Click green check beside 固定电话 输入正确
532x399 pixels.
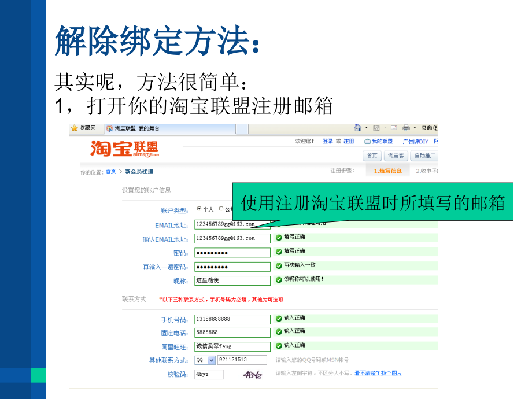pyautogui.click(x=279, y=332)
